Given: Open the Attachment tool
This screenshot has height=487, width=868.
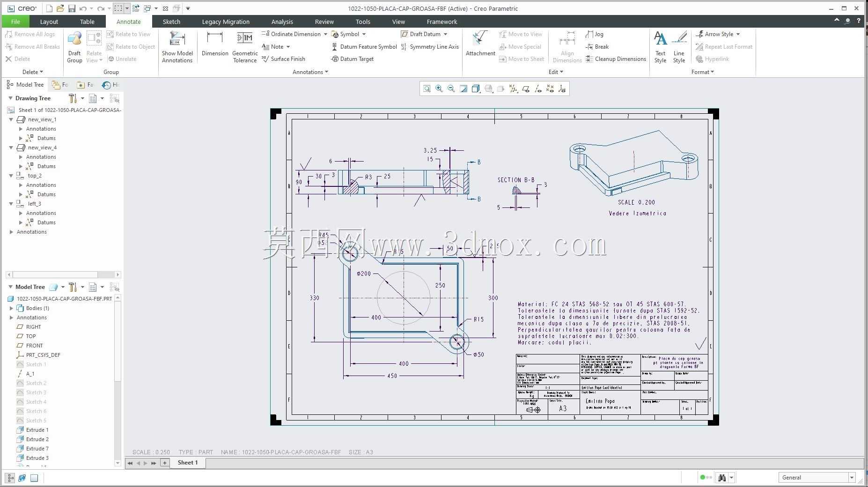Looking at the screenshot, I should (x=480, y=44).
